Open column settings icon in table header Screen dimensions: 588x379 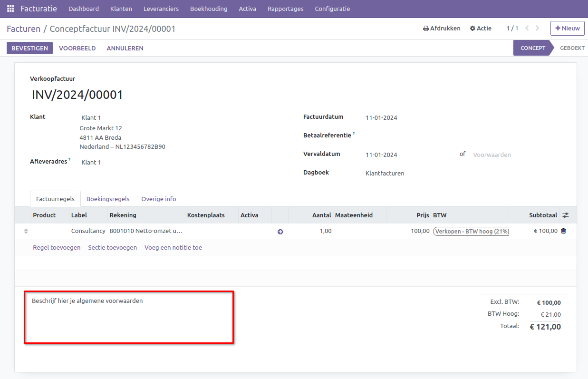point(565,215)
